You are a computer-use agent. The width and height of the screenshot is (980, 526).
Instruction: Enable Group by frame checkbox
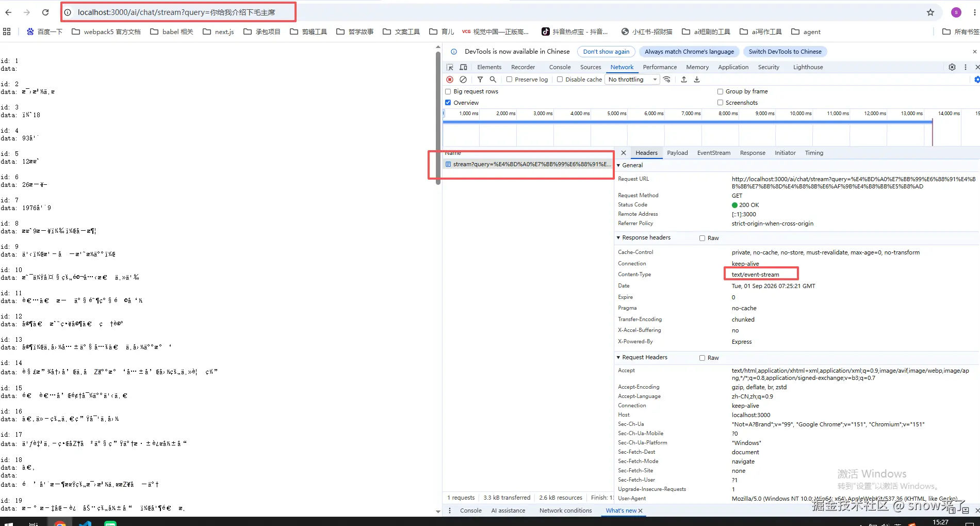[720, 91]
